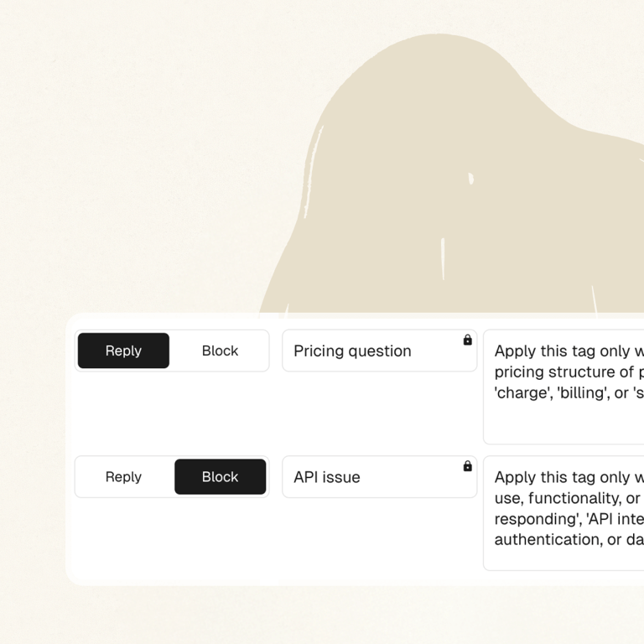Select Block for the Pricing question tag
644x644 pixels.
(221, 351)
